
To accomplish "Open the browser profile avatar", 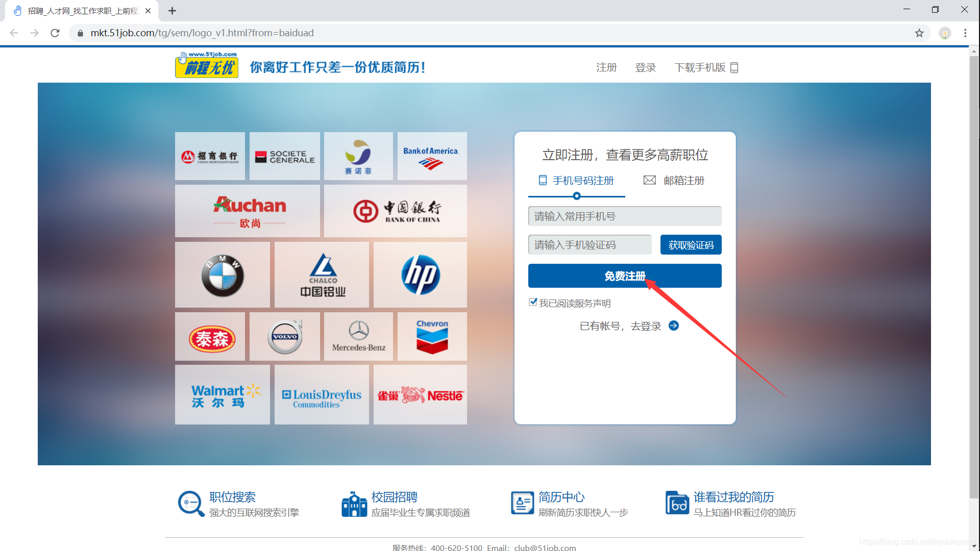I will (945, 33).
